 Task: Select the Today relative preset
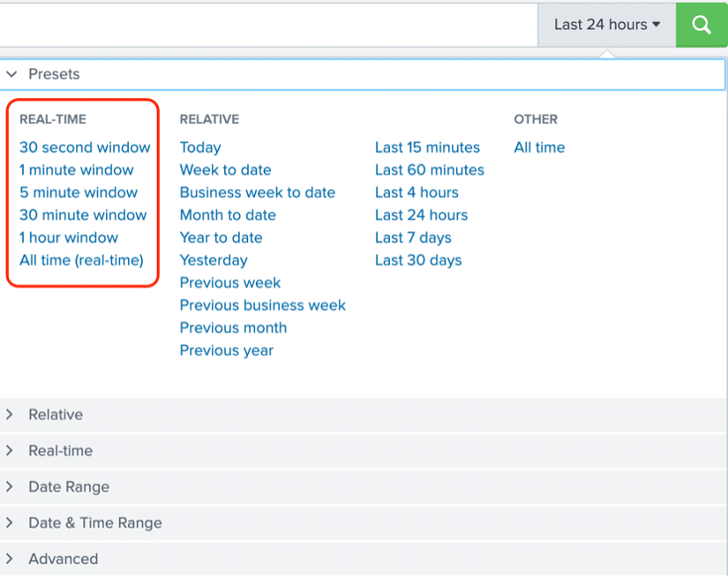(x=200, y=147)
